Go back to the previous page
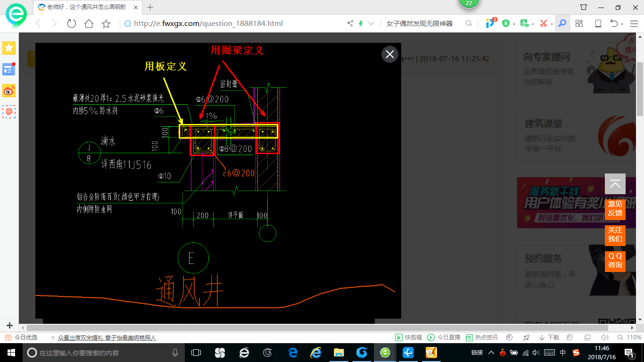 (x=38, y=24)
